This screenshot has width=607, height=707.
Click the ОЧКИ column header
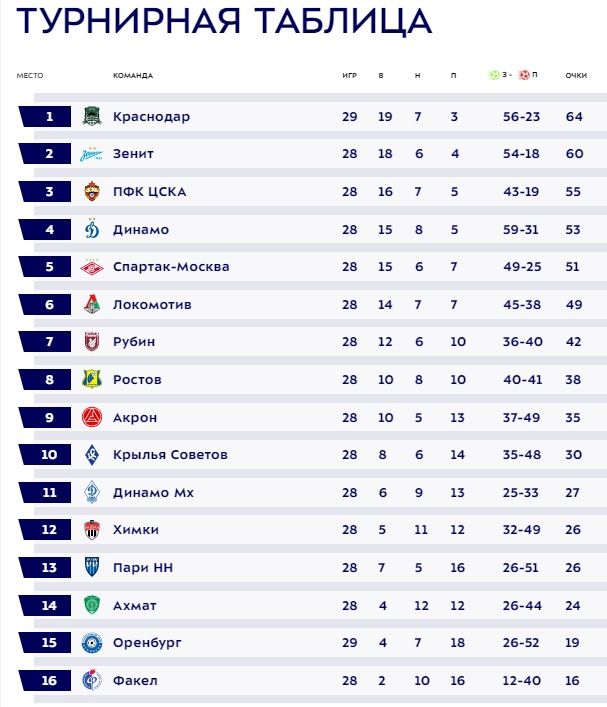575,76
